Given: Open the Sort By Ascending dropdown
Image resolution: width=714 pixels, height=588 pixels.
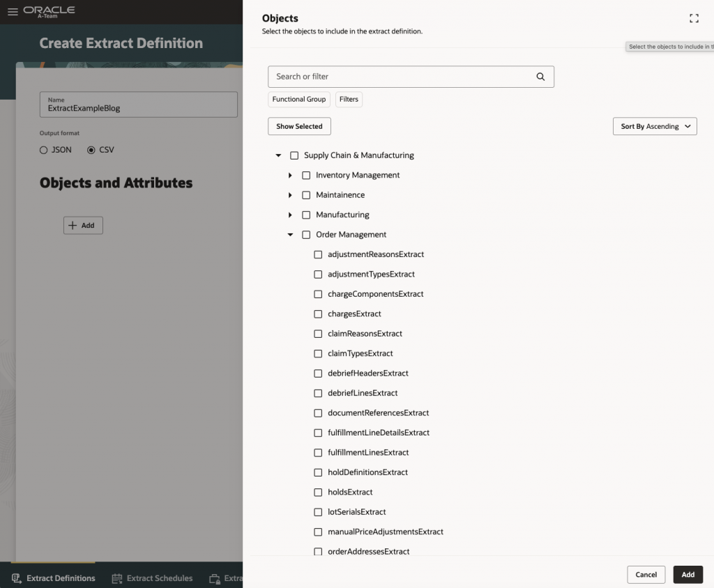Looking at the screenshot, I should (654, 126).
